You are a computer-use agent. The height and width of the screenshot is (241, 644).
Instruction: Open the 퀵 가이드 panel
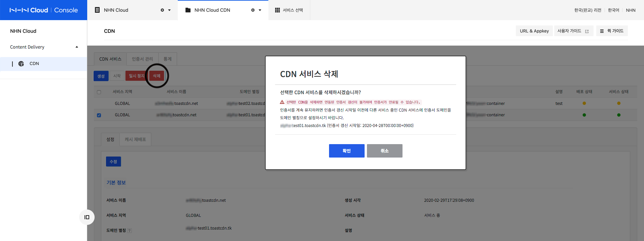(x=612, y=31)
